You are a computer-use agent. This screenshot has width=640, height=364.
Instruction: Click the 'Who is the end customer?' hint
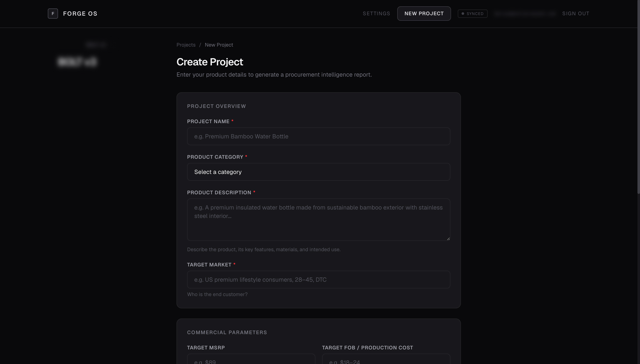[x=217, y=294]
